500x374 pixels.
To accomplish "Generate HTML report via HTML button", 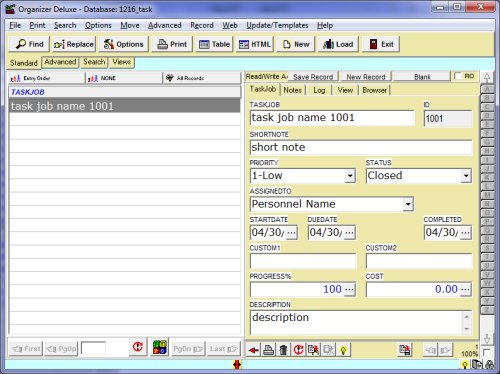I will [255, 44].
